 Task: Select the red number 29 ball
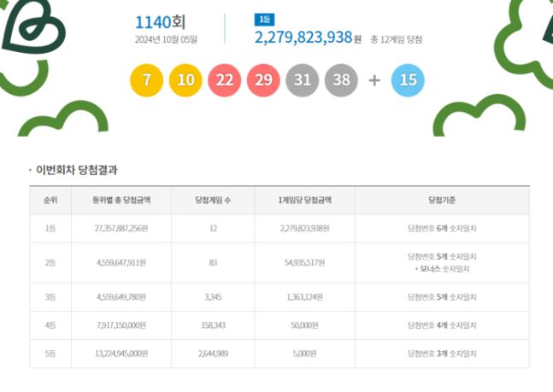tap(263, 80)
